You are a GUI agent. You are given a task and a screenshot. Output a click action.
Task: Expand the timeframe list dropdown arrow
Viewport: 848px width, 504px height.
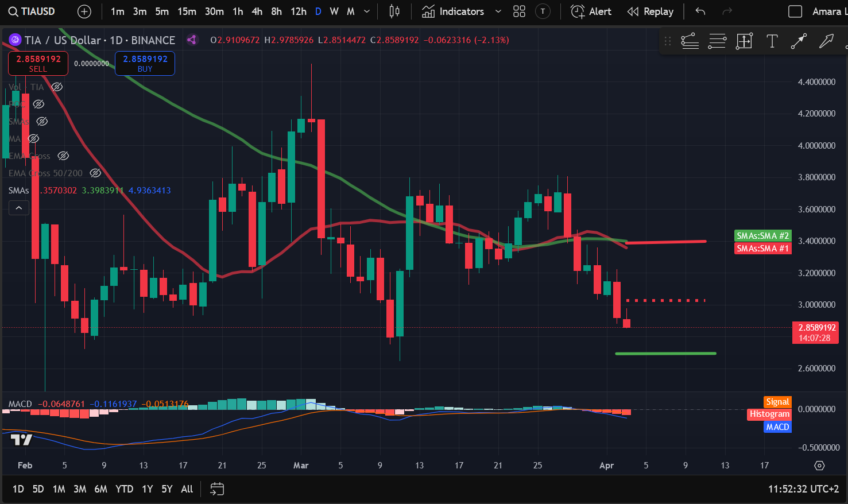coord(367,11)
